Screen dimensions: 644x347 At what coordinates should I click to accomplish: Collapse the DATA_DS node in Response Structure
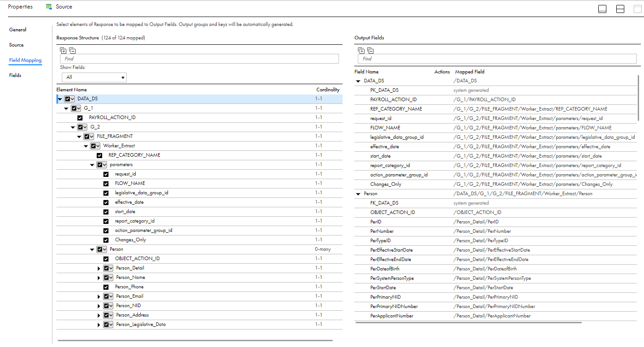(60, 99)
